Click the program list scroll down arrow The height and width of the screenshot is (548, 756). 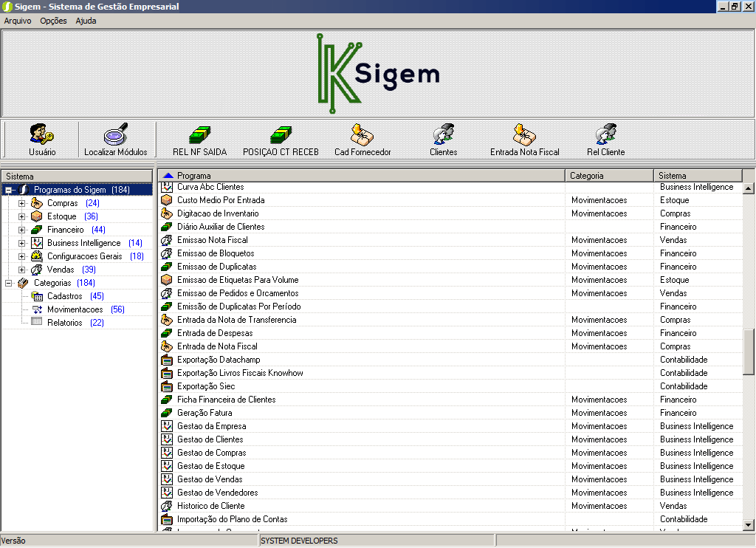pos(748,524)
